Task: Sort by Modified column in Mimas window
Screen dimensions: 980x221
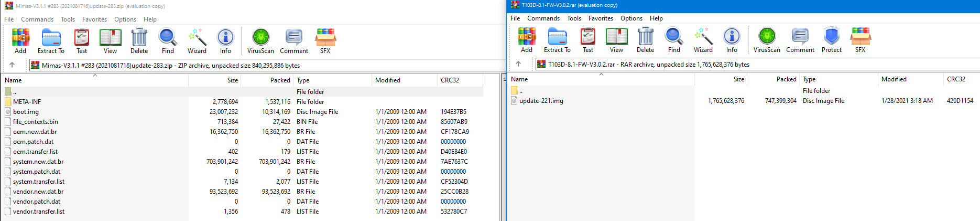Action: tap(405, 80)
